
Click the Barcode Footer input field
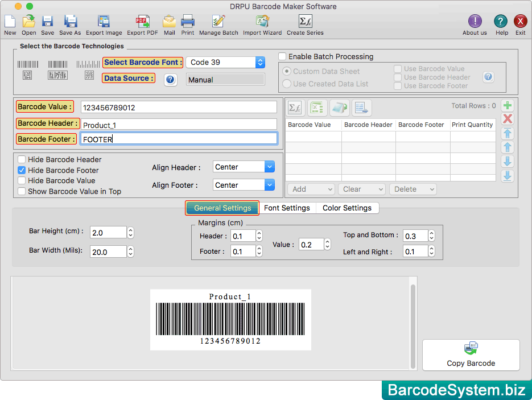(179, 139)
